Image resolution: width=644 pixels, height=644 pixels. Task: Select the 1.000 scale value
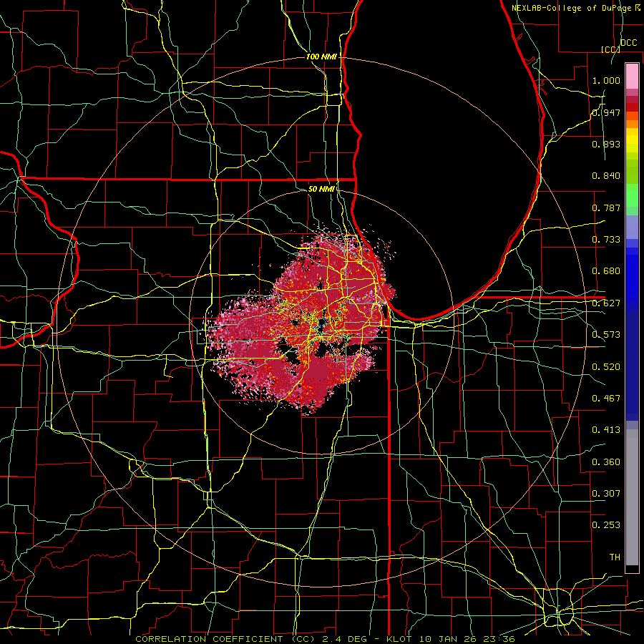(606, 80)
